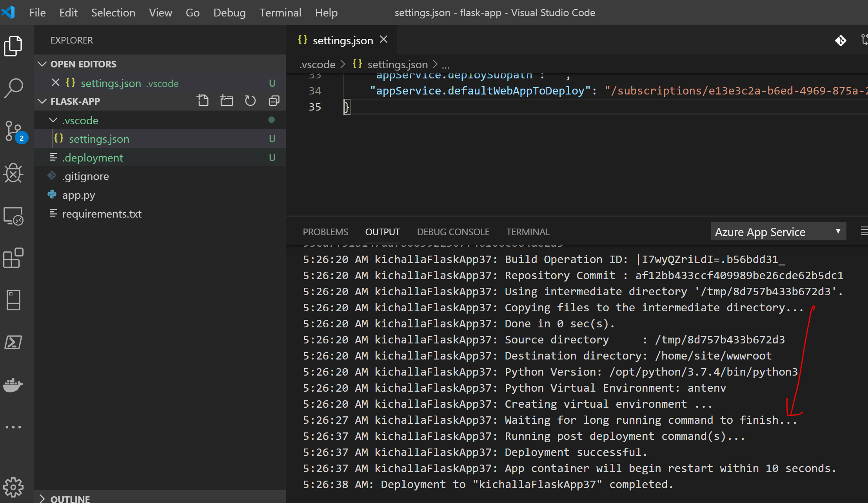Open app.py from the Explorer
This screenshot has width=868, height=503.
click(78, 195)
